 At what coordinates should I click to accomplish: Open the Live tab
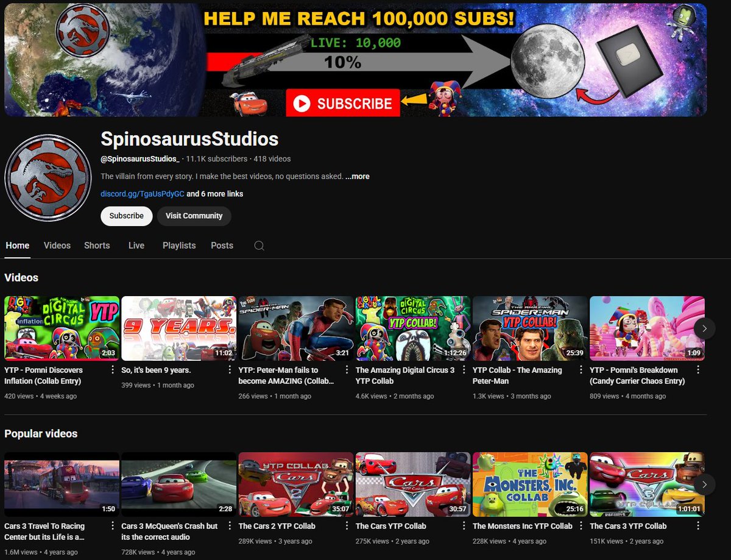(136, 246)
